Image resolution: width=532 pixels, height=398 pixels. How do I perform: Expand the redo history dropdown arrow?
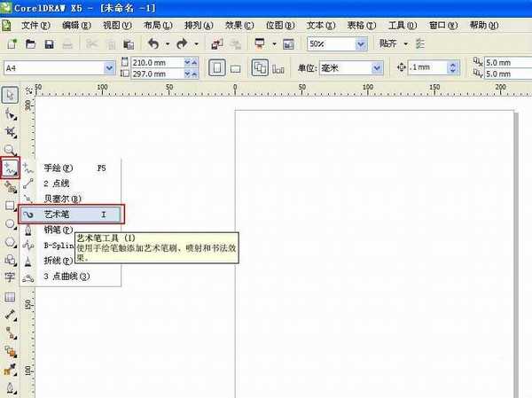click(196, 44)
